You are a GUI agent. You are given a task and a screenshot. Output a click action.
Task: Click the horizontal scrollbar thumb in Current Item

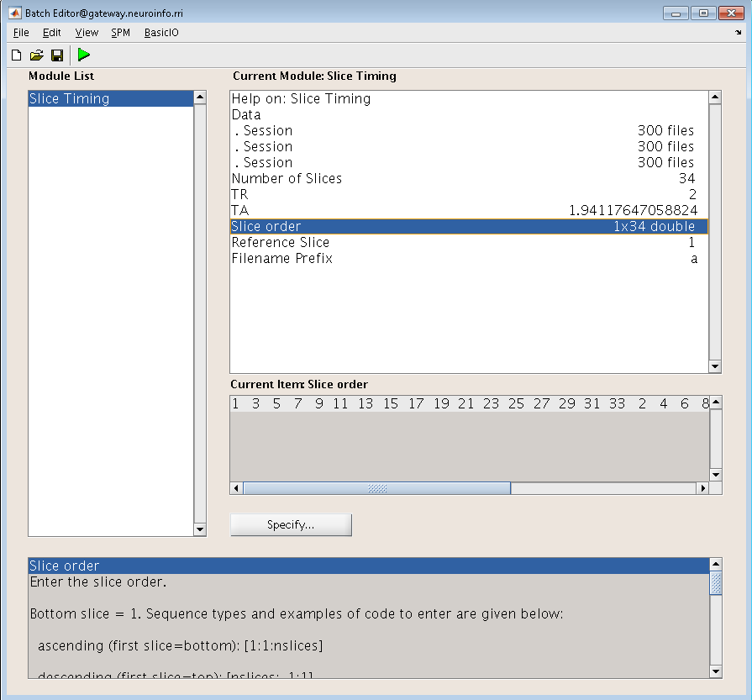point(377,488)
